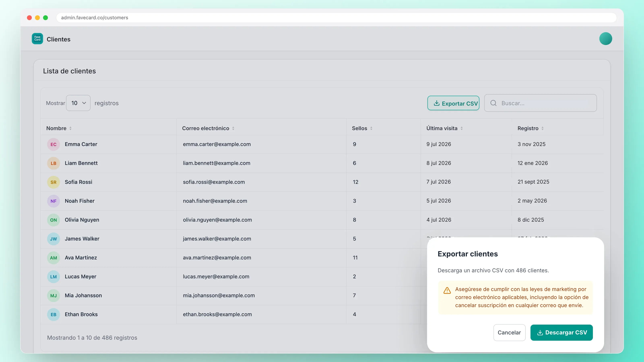Click email emma.carter@example.com
644x362 pixels.
click(217, 144)
